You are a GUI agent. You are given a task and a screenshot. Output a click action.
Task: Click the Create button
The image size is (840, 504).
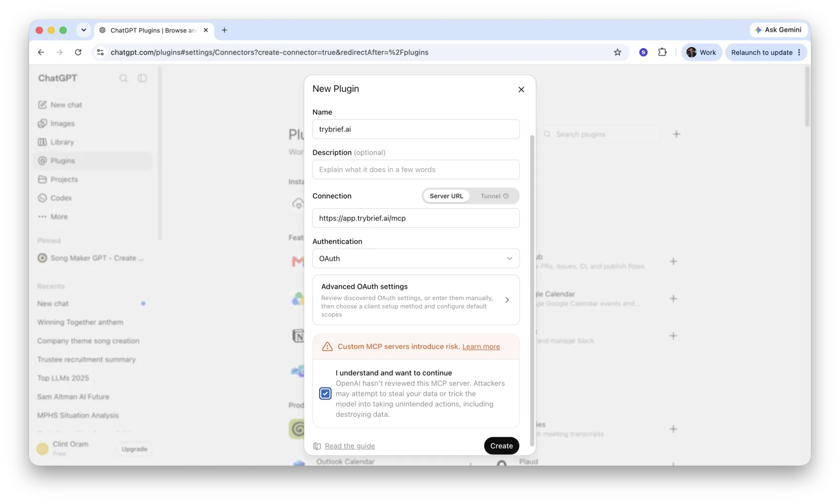501,446
